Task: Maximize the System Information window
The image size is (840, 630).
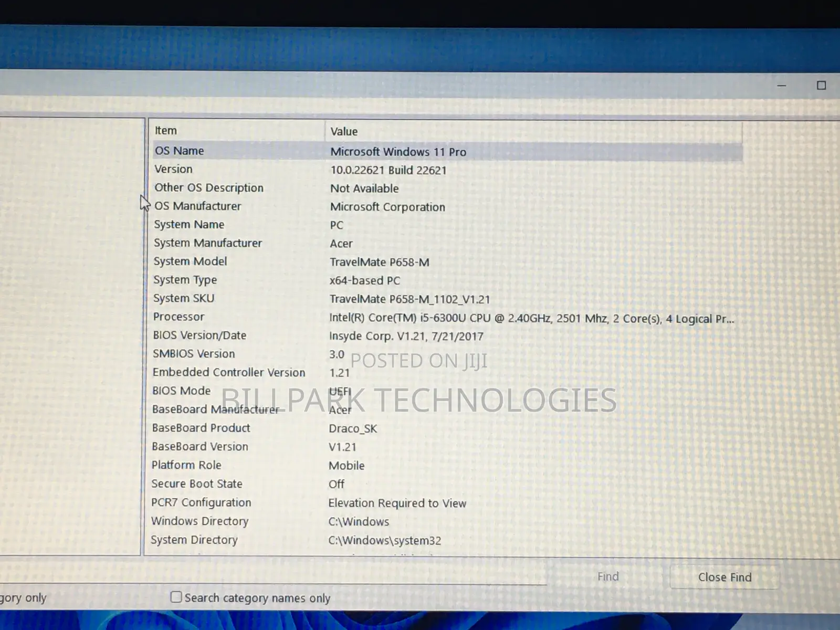Action: pos(822,86)
